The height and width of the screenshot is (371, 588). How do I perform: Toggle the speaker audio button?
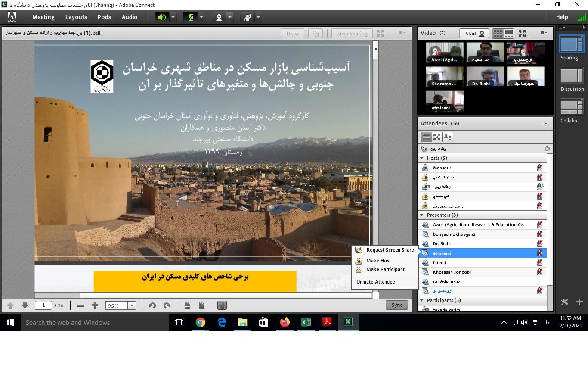coord(162,17)
